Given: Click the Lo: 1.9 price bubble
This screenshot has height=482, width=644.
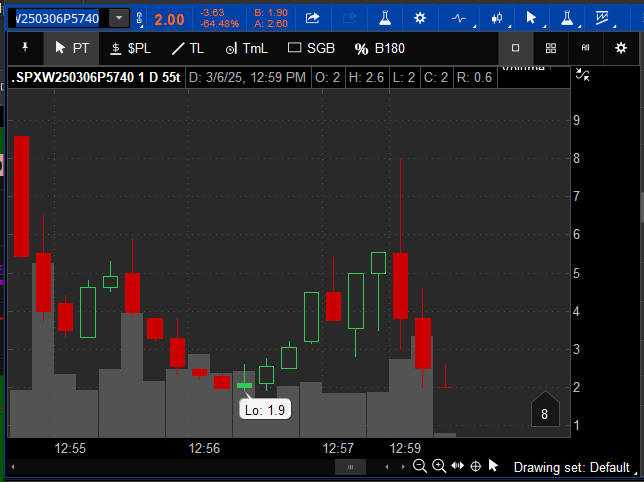Looking at the screenshot, I should 265,410.
